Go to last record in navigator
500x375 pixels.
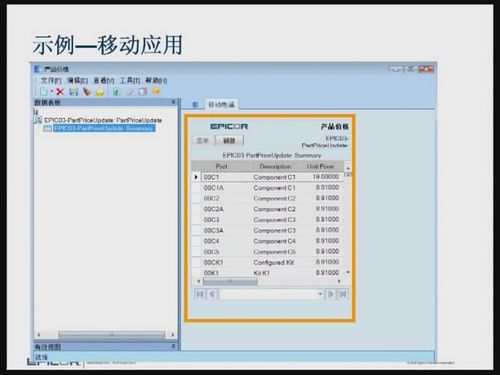pos(343,294)
